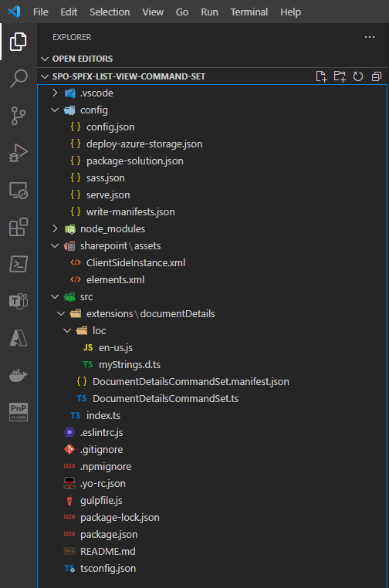Collapse the loc folder

coord(212,331)
